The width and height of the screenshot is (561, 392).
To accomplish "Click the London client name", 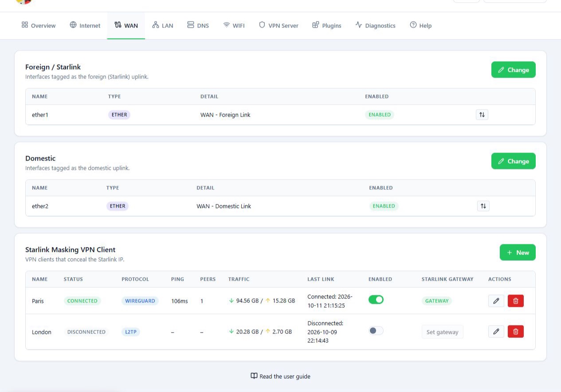I will [42, 332].
